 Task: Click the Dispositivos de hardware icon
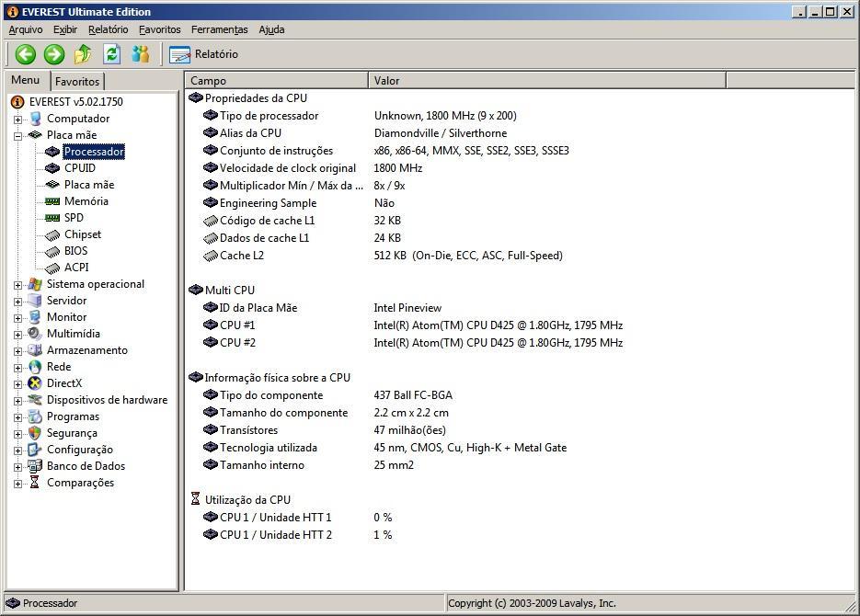click(x=35, y=400)
